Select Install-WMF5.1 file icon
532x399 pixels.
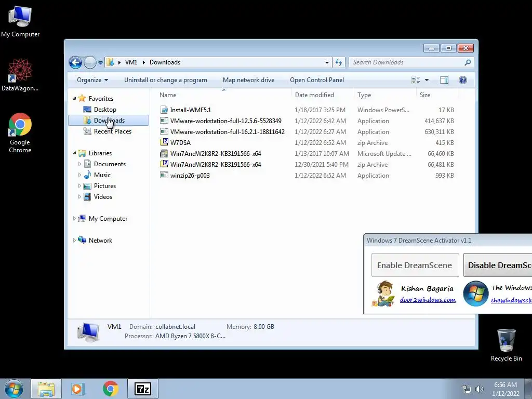pyautogui.click(x=164, y=110)
